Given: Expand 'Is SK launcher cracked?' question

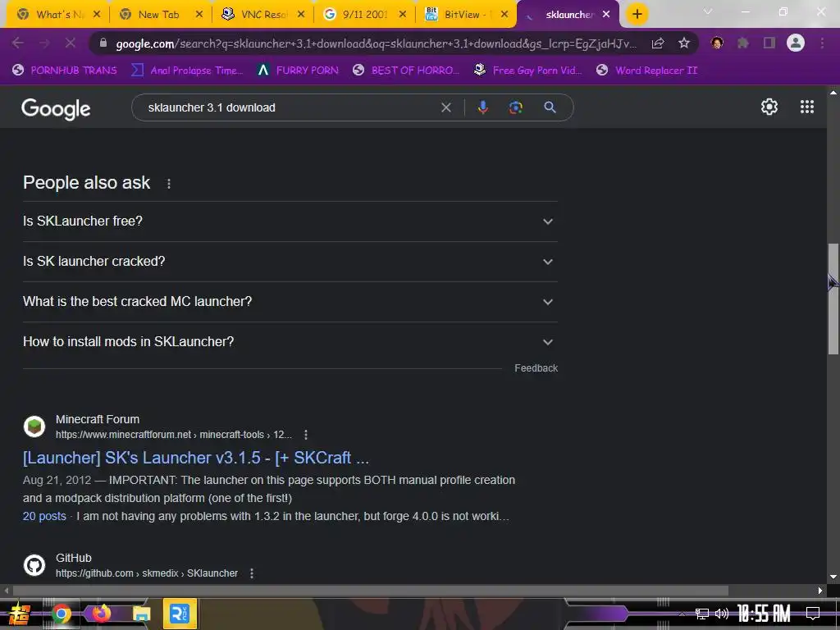Looking at the screenshot, I should pyautogui.click(x=290, y=262).
